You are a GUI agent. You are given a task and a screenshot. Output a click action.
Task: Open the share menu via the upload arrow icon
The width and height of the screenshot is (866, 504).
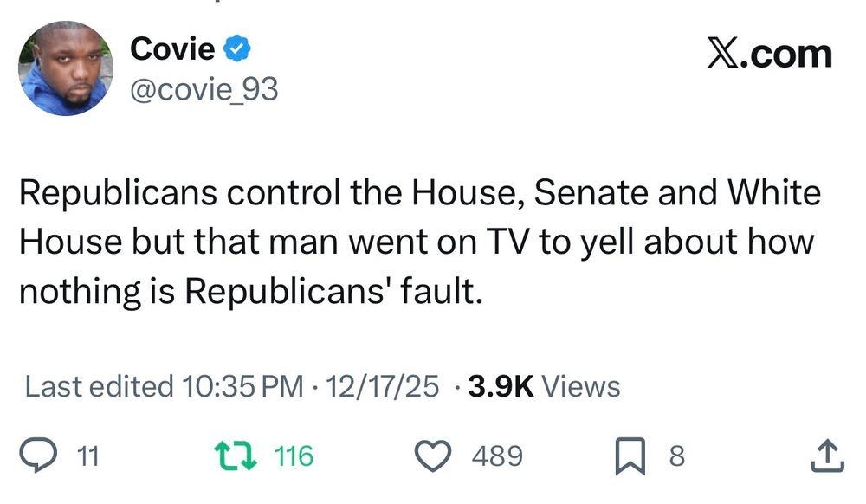pyautogui.click(x=826, y=456)
